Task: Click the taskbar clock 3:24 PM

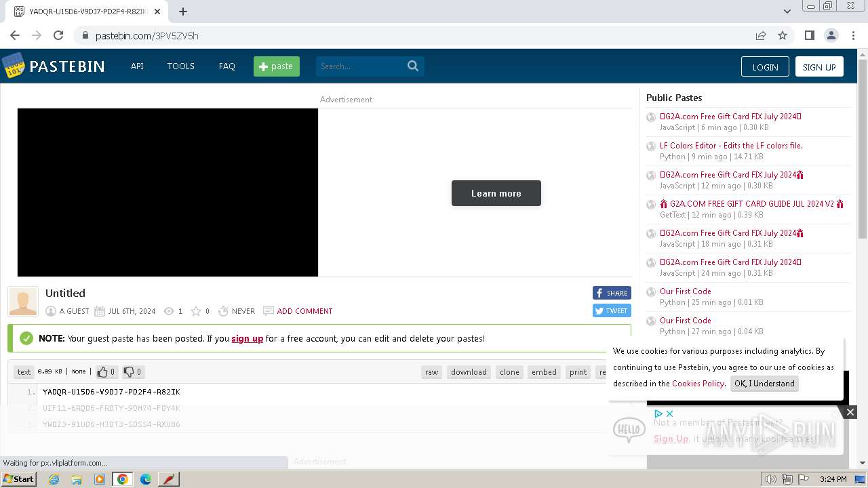Action: point(833,479)
